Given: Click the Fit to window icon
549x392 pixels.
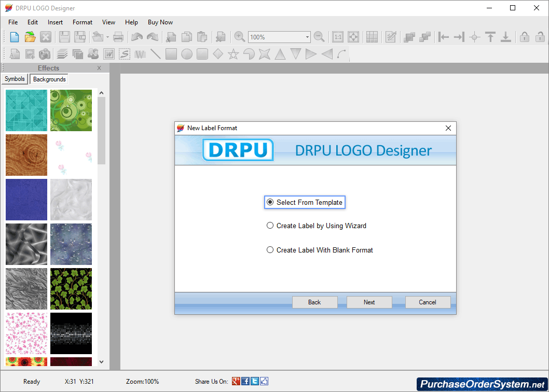Looking at the screenshot, I should [353, 37].
